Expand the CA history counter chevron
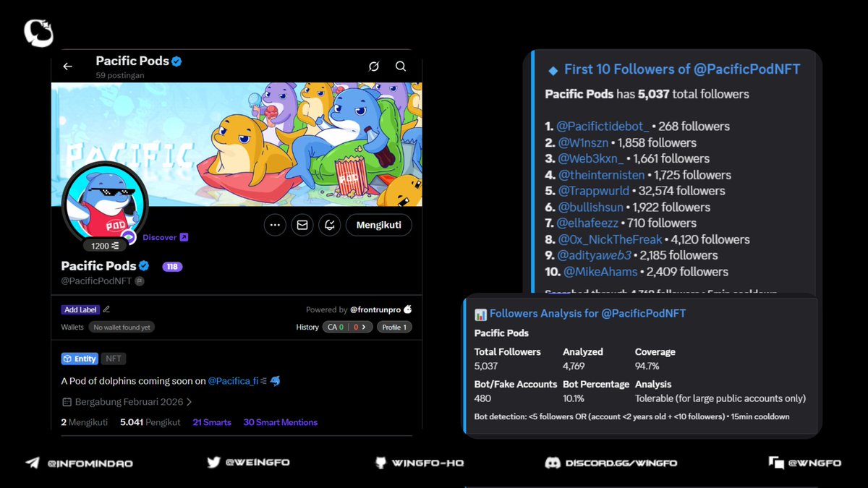 363,327
